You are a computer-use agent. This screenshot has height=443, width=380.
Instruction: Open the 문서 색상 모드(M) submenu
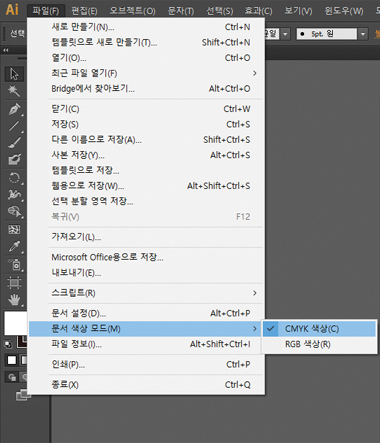(x=147, y=329)
